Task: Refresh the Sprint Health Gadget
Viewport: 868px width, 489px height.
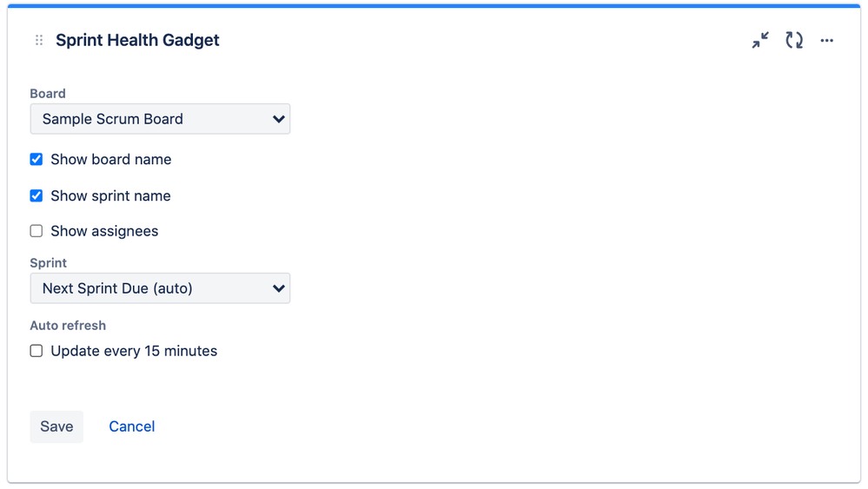Action: (794, 40)
